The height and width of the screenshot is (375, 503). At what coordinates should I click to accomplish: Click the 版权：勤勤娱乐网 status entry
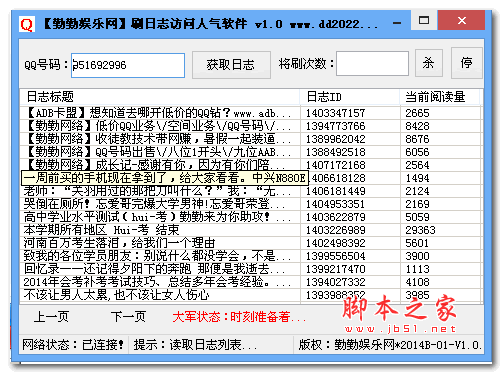click(389, 345)
